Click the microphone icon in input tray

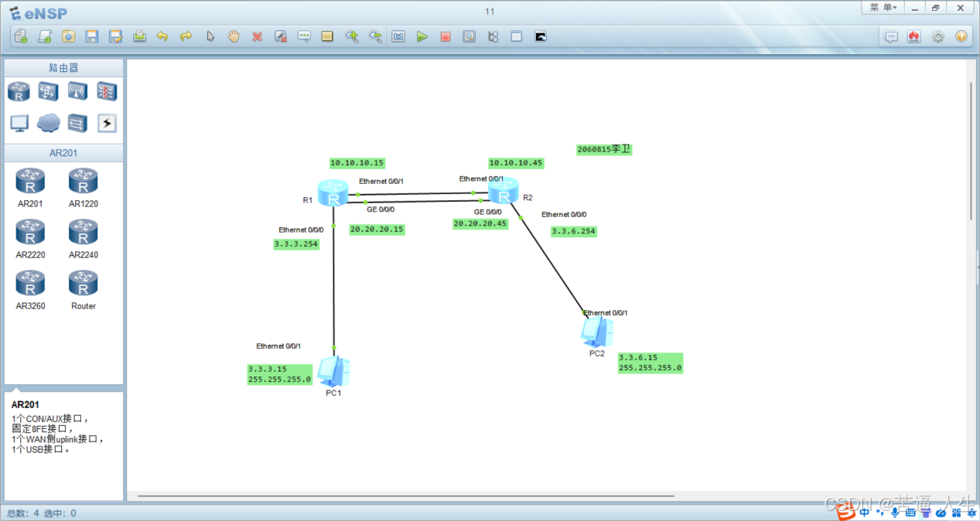pos(895,512)
